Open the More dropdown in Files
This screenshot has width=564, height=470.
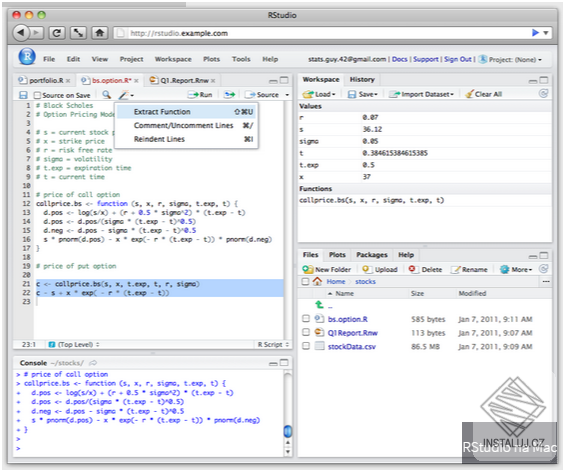516,269
